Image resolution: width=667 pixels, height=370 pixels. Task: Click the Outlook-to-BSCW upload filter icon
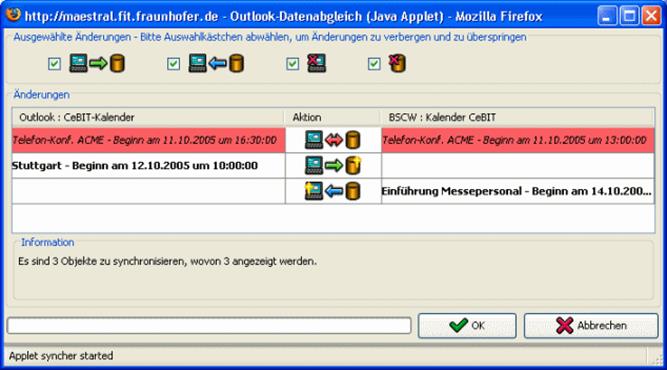97,63
